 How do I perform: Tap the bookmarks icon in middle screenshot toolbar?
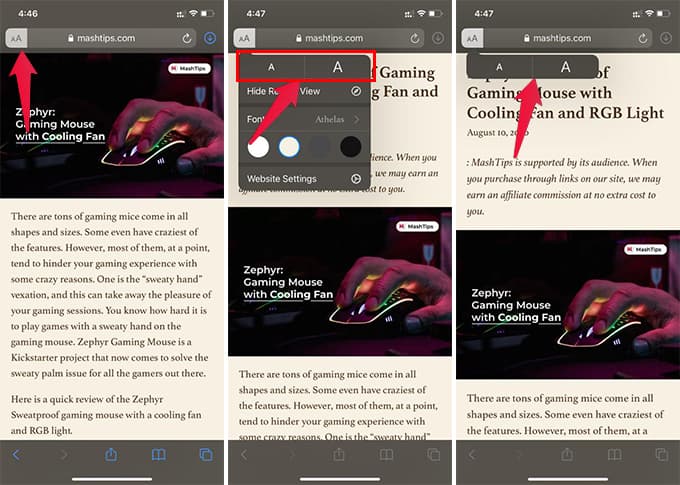pyautogui.click(x=386, y=455)
